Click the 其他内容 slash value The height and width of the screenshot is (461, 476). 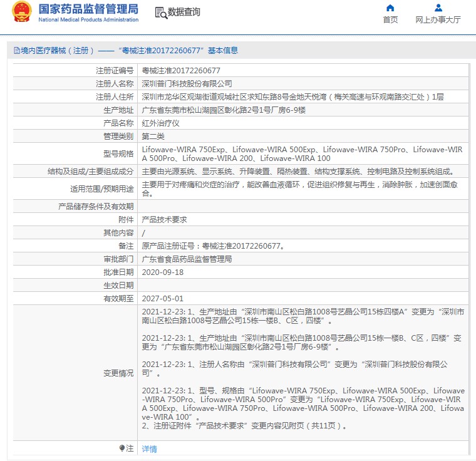coord(143,233)
